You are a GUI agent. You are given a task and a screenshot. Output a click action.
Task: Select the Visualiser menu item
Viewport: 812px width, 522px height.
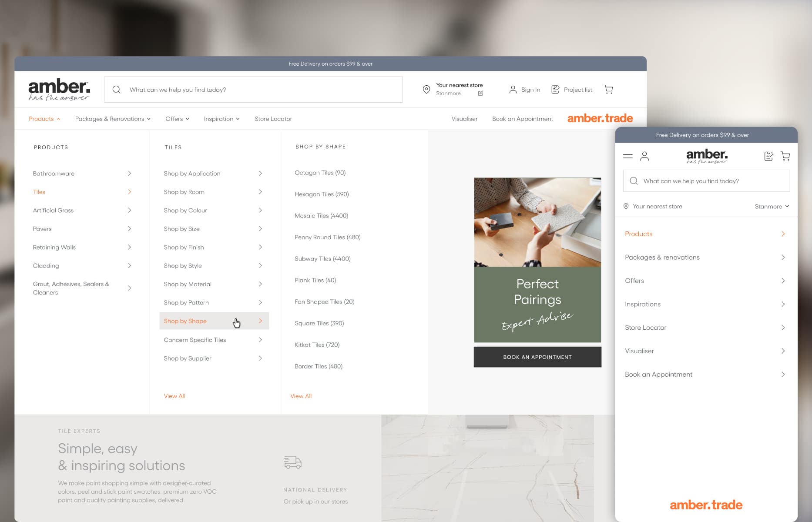point(464,119)
